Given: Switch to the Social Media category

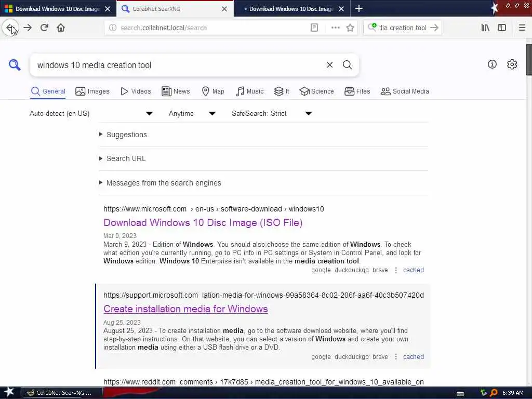Looking at the screenshot, I should 405,91.
